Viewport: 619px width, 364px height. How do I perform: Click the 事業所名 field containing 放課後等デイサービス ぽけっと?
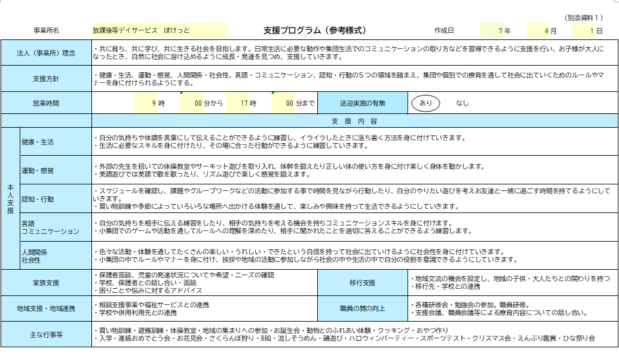[158, 30]
